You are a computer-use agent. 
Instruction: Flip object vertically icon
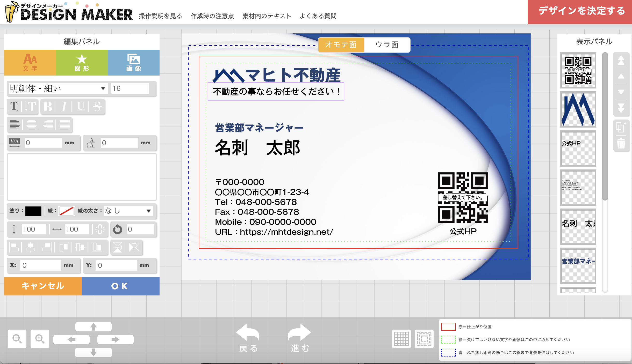pos(118,247)
